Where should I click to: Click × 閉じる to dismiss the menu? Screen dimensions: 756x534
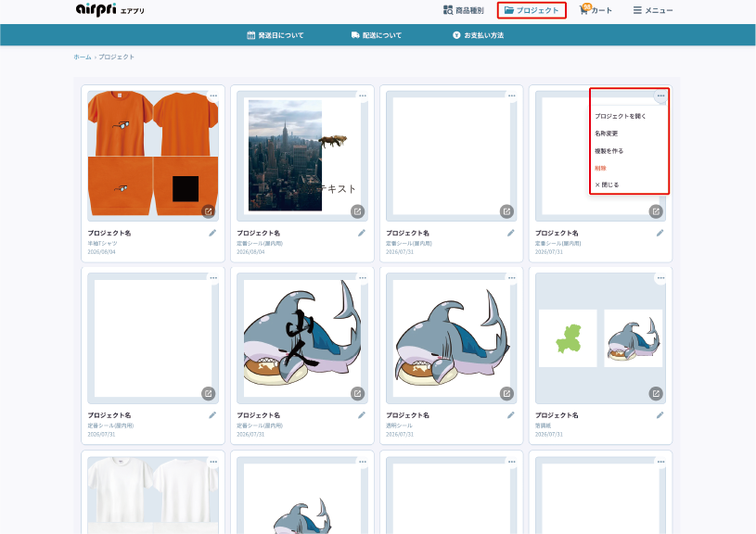[x=607, y=184]
